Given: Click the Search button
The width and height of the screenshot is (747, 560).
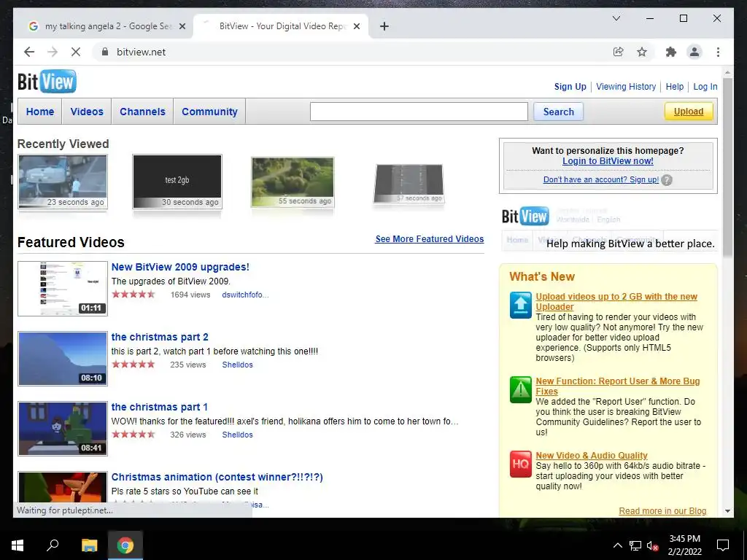Looking at the screenshot, I should point(558,112).
